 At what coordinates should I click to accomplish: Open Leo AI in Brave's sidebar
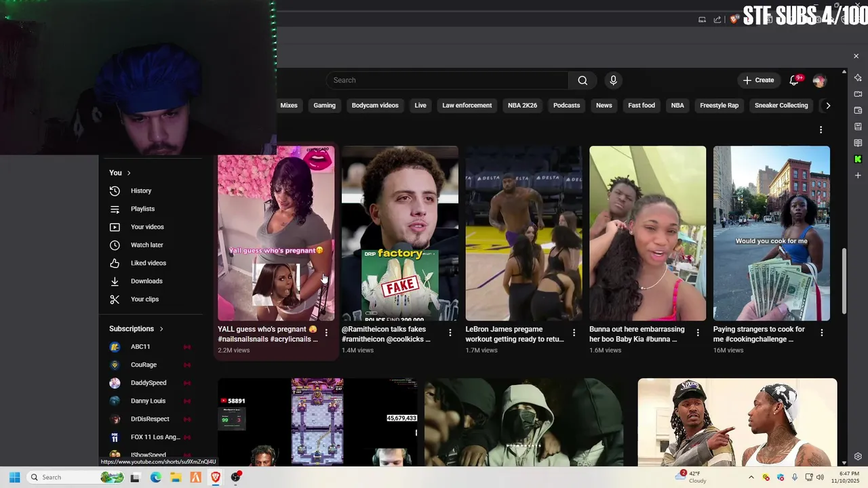(x=858, y=77)
